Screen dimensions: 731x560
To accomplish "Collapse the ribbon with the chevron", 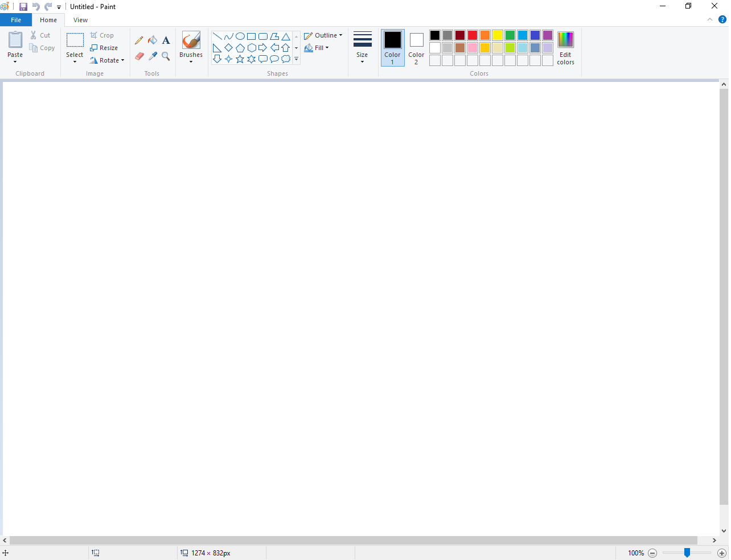I will coord(710,19).
